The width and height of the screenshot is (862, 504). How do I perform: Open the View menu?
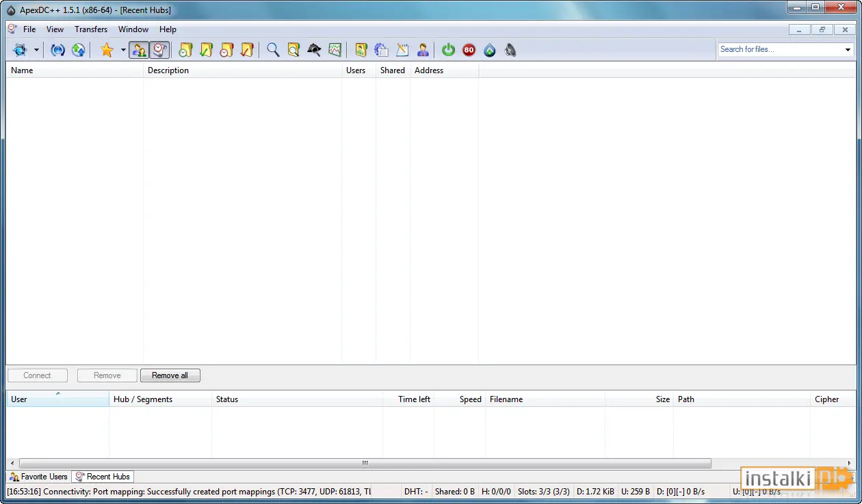55,29
